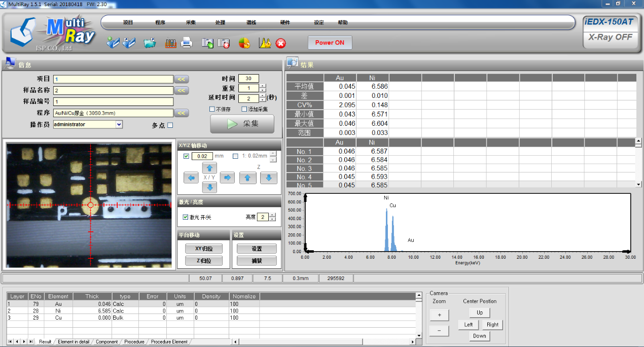Viewport: 644px width, 347px height.
Task: Open the 硬件 menu
Action: pyautogui.click(x=285, y=23)
